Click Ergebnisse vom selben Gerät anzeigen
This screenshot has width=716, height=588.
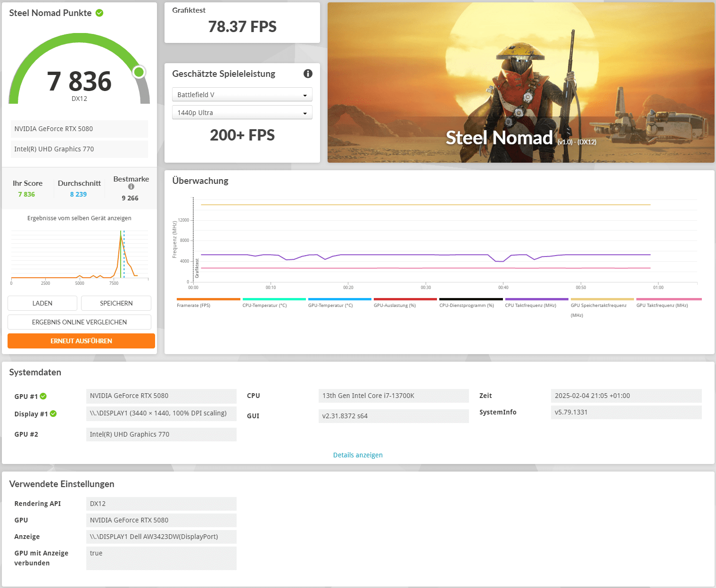click(79, 218)
